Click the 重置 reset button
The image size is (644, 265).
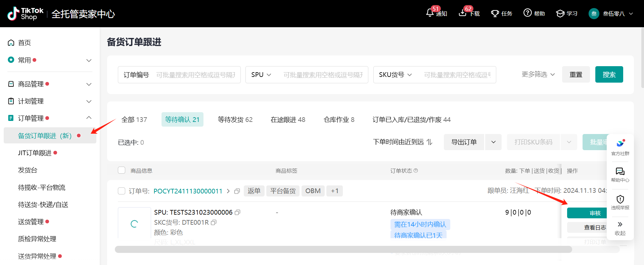(x=576, y=75)
